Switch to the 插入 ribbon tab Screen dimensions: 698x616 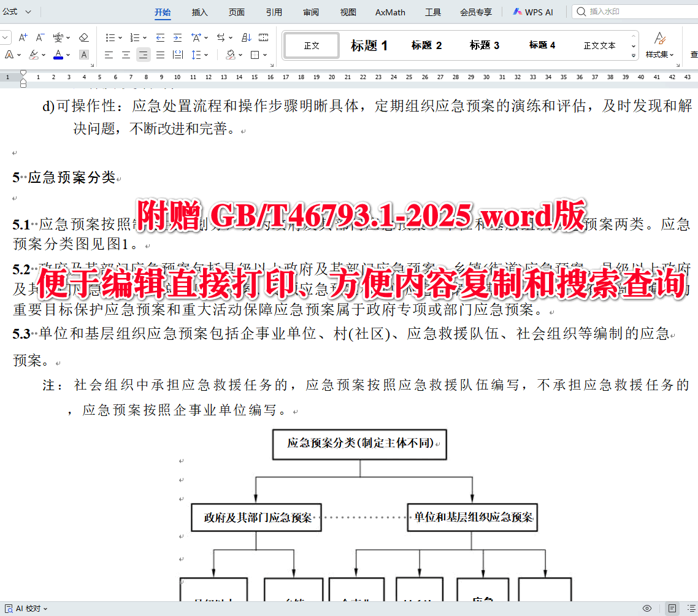[199, 12]
